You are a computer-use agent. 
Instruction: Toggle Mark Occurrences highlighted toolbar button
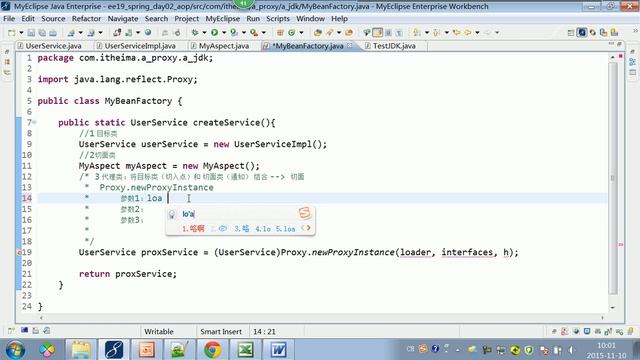378,33
